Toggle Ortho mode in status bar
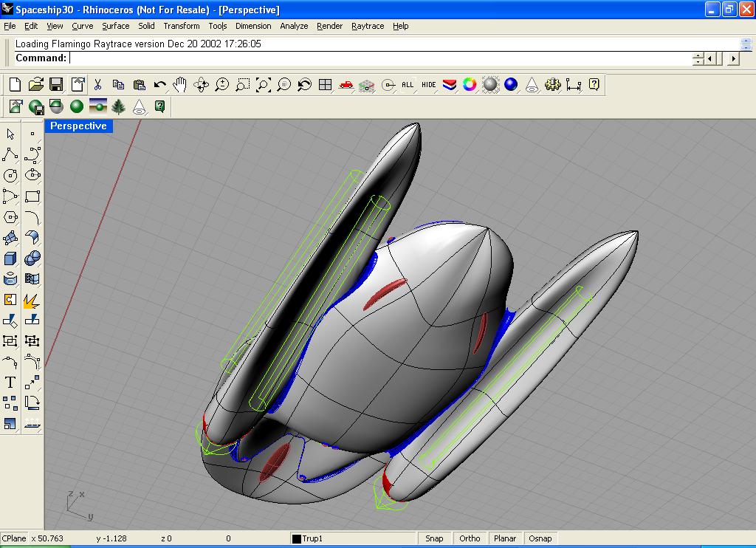The width and height of the screenshot is (756, 548). pyautogui.click(x=470, y=538)
